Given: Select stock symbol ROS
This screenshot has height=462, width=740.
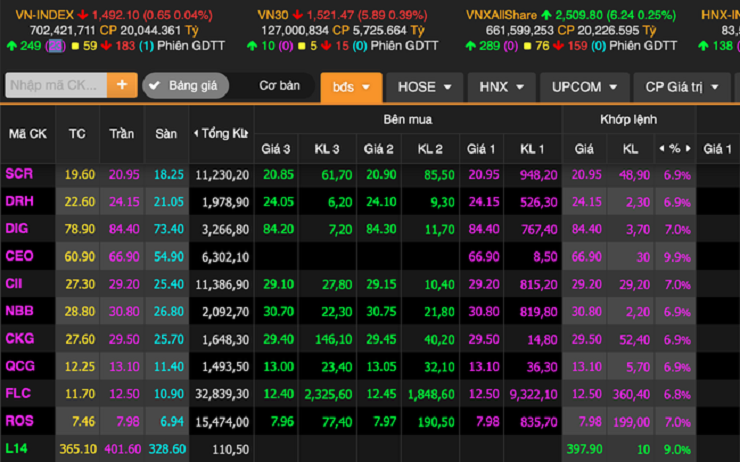Looking at the screenshot, I should pyautogui.click(x=19, y=420).
